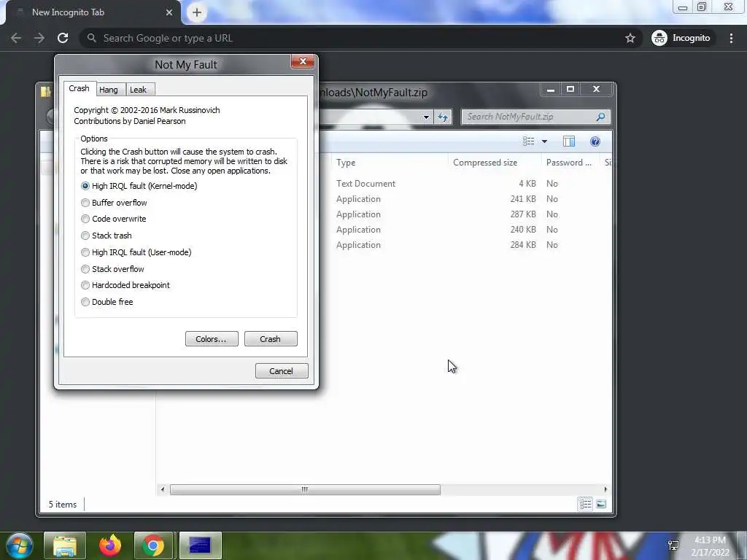Sort by the Type column header
Viewport: 747px width, 560px height.
[x=390, y=163]
